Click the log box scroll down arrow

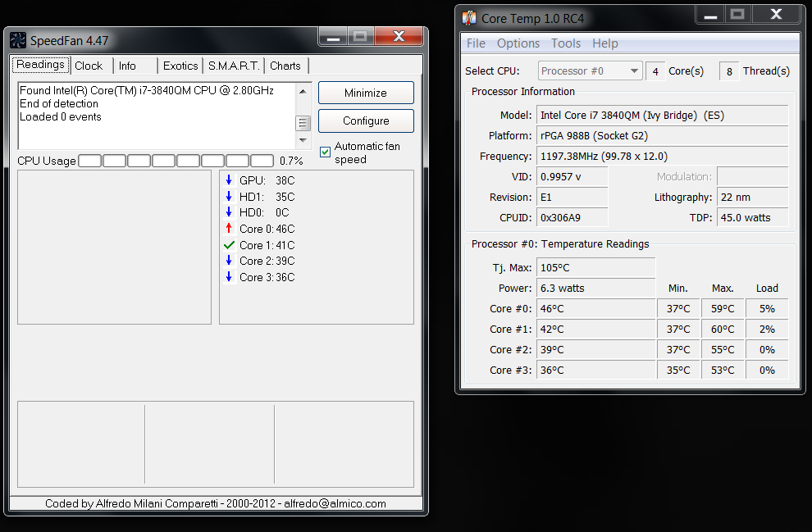303,140
